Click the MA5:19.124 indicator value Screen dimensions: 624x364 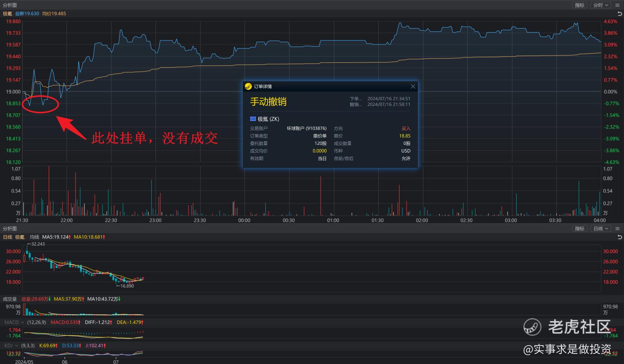pyautogui.click(x=56, y=237)
